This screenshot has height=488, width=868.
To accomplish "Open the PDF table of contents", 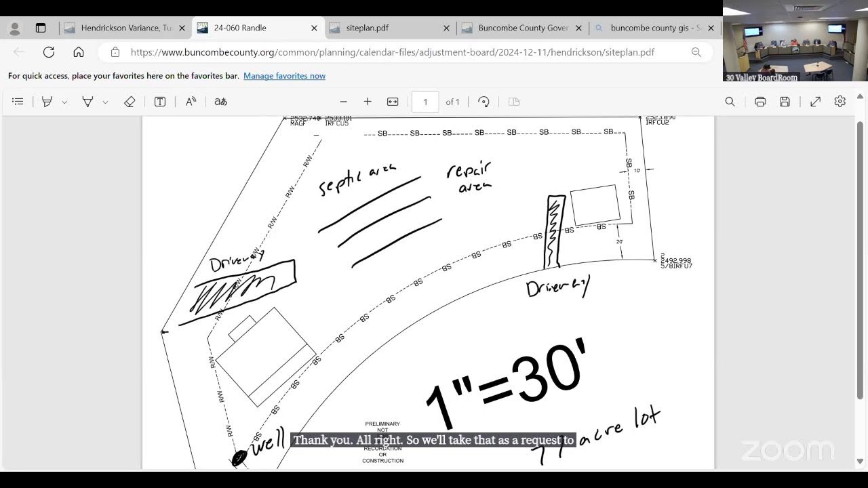I will coord(18,102).
